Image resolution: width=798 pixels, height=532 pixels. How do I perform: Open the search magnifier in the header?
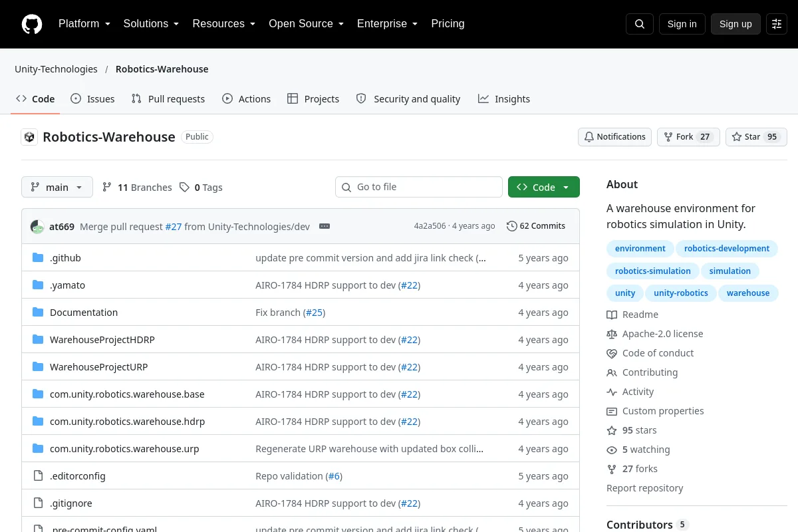point(640,24)
